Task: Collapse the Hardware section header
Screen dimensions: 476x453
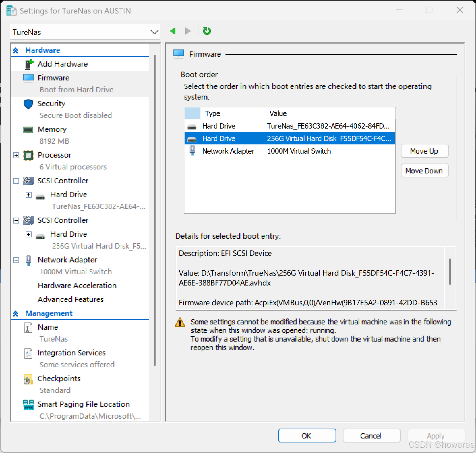Action: click(x=15, y=50)
